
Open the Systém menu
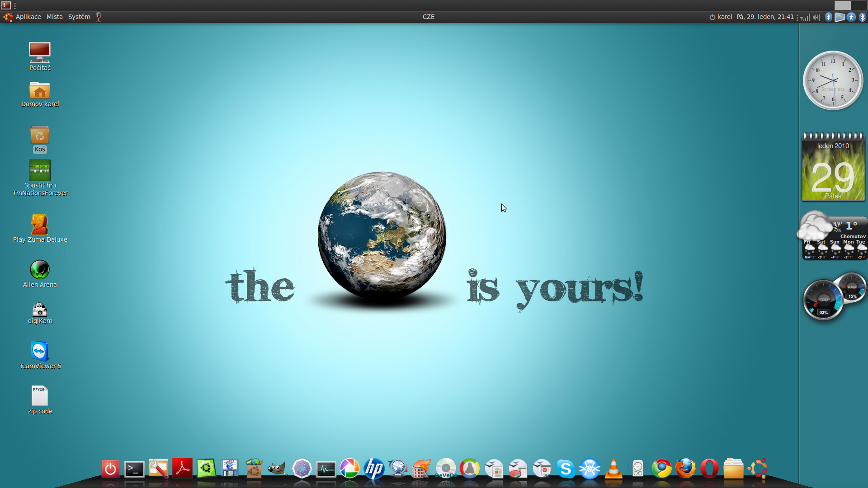point(79,17)
